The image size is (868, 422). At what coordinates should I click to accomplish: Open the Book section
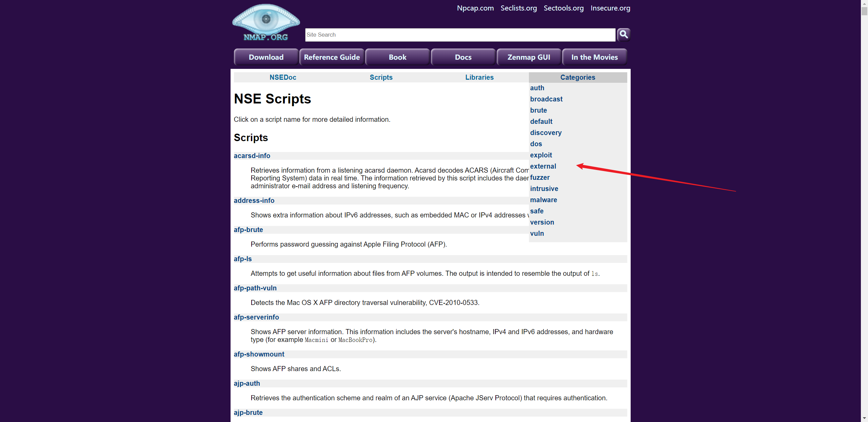tap(397, 57)
